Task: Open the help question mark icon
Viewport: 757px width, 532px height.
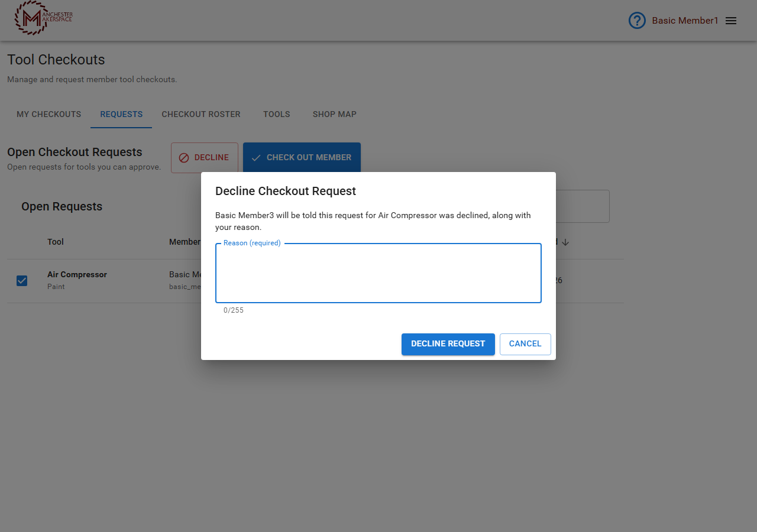Action: [637, 21]
